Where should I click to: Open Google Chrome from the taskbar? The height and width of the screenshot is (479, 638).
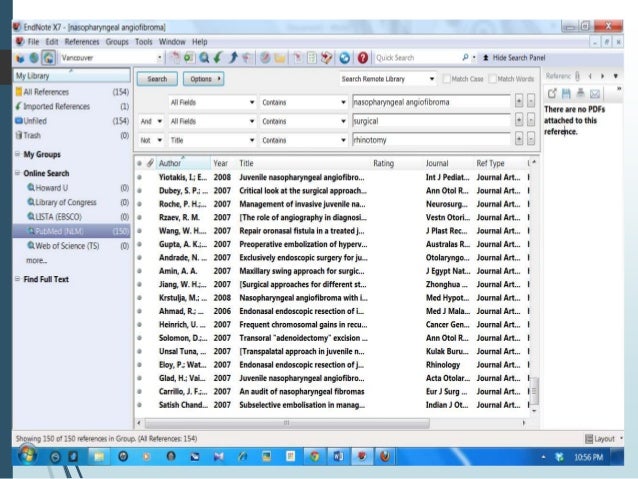pos(314,457)
